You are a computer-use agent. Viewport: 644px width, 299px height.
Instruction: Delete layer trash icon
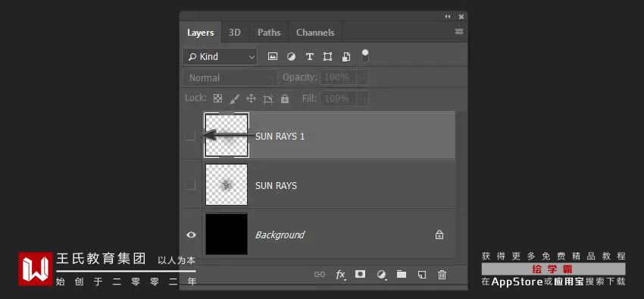point(442,274)
